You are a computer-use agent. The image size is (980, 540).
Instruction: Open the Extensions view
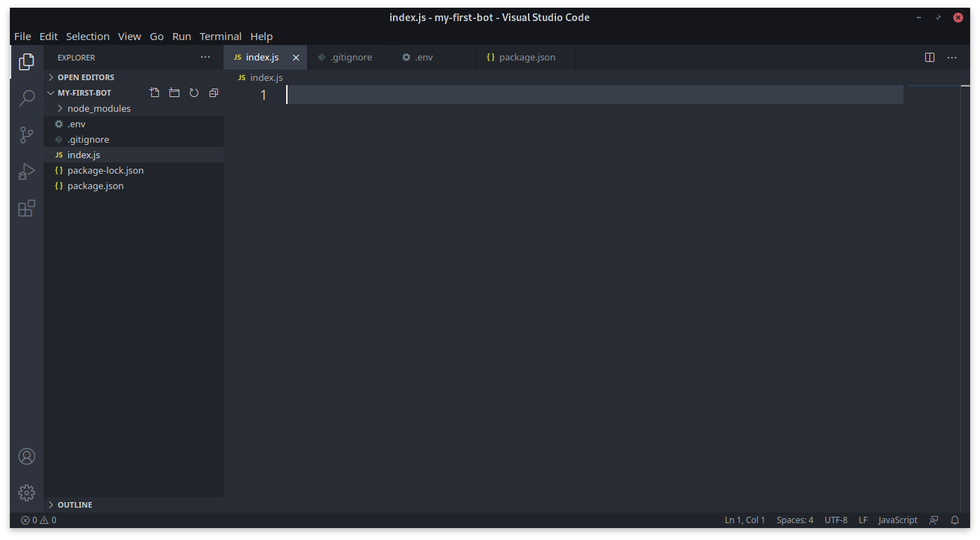pyautogui.click(x=27, y=208)
